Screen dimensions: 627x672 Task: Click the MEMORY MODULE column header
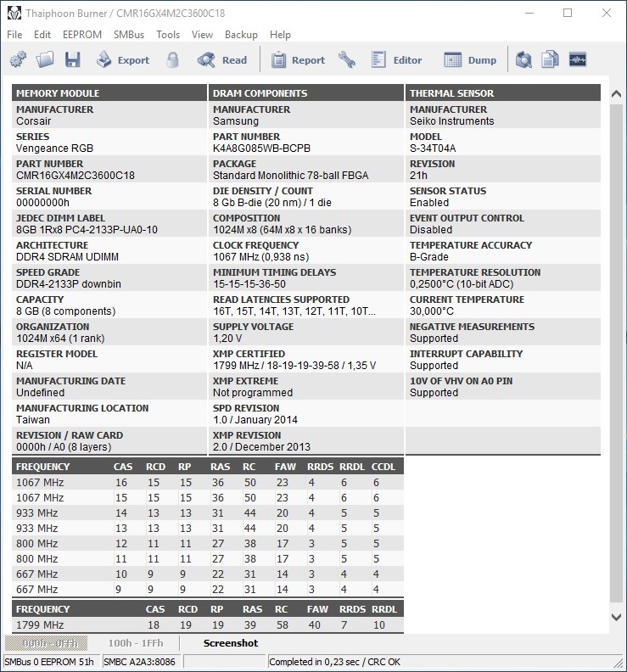pyautogui.click(x=109, y=93)
